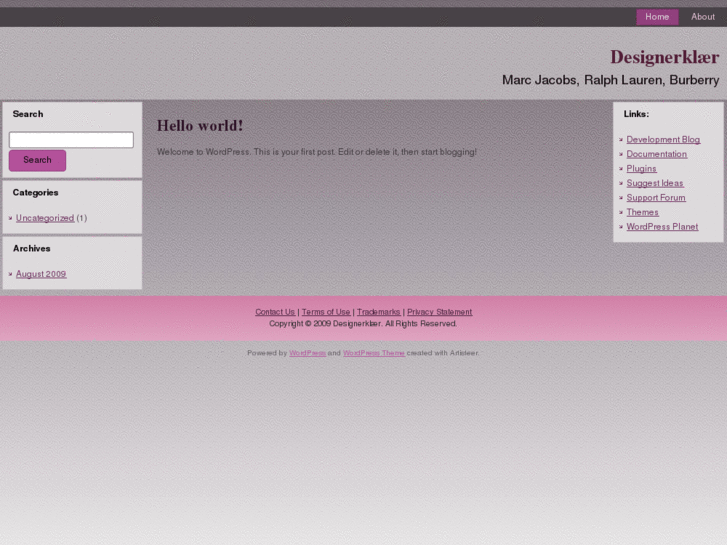Follow the WordPress Theme link

(374, 353)
